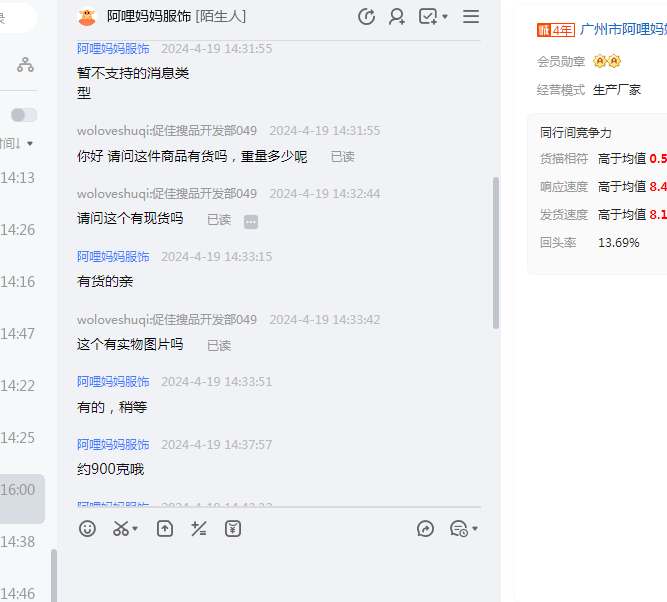Open the emoji picker in chat toolbar
This screenshot has width=667, height=602.
(x=88, y=529)
